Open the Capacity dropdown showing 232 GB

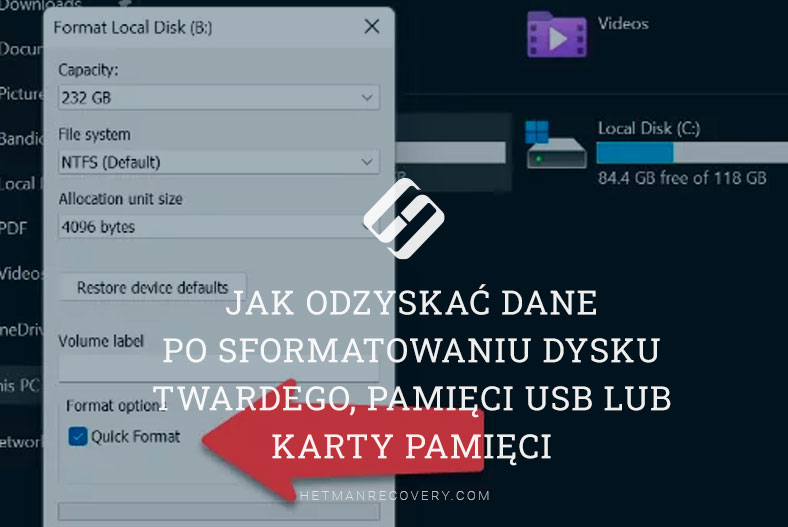pos(219,97)
